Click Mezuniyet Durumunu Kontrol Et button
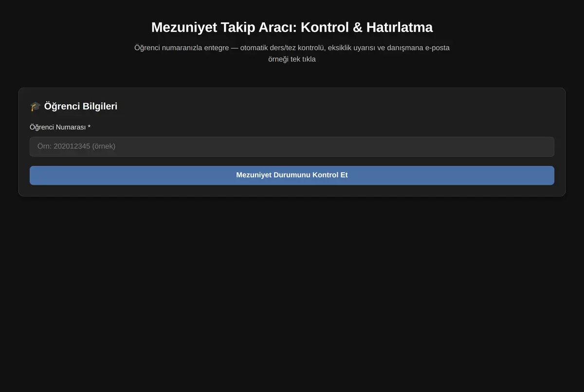 [x=292, y=175]
